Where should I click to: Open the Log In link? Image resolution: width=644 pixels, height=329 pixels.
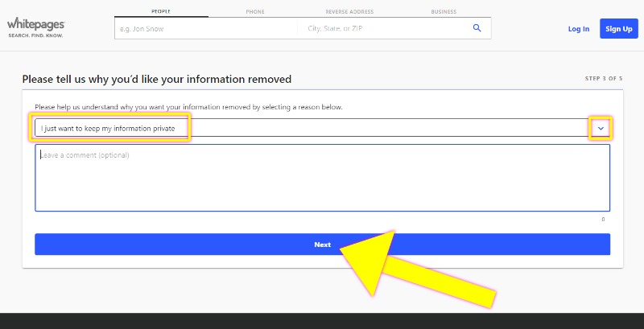coord(579,29)
